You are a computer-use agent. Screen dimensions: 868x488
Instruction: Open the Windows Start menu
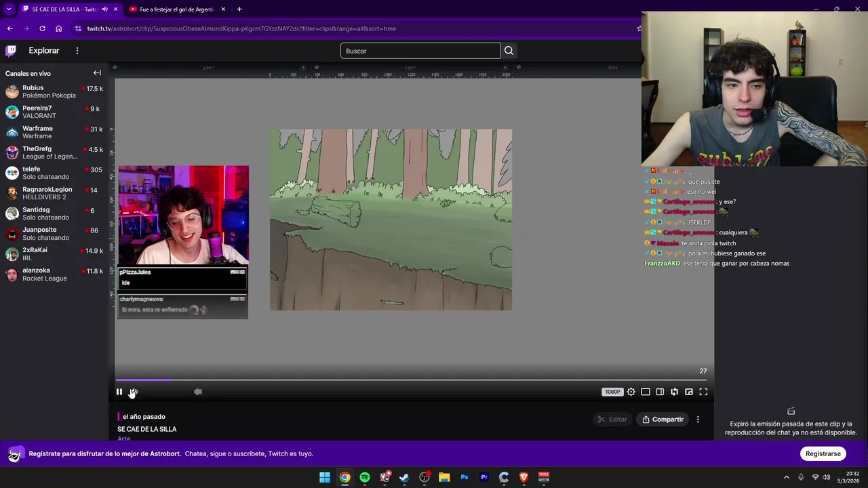pos(325,477)
